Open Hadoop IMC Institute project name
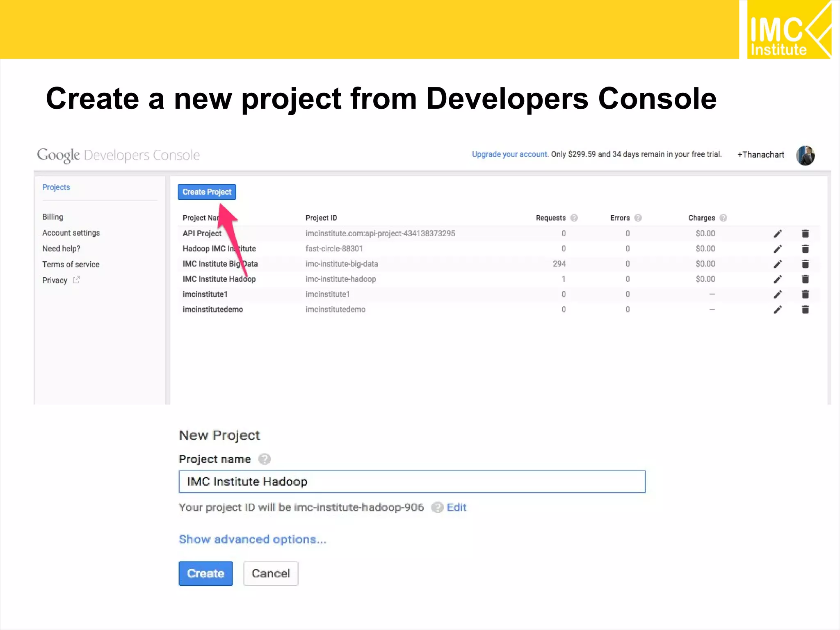840x630 pixels. (219, 249)
